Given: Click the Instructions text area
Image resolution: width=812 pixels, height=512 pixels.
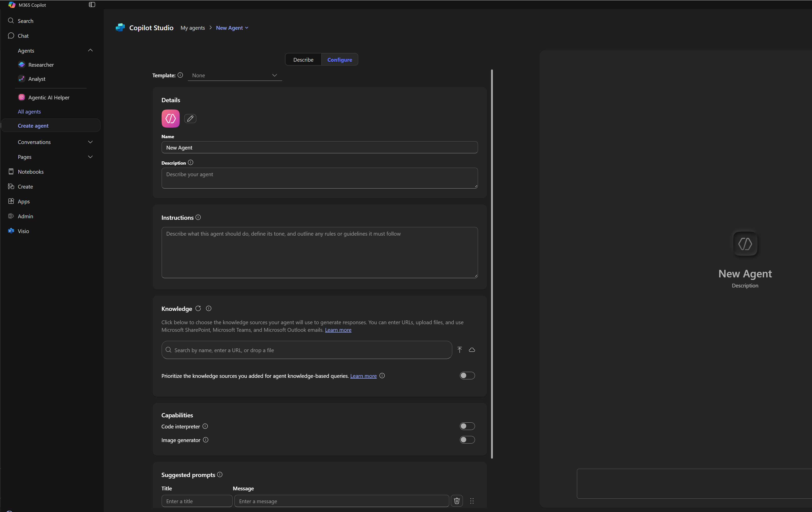Looking at the screenshot, I should pyautogui.click(x=320, y=253).
